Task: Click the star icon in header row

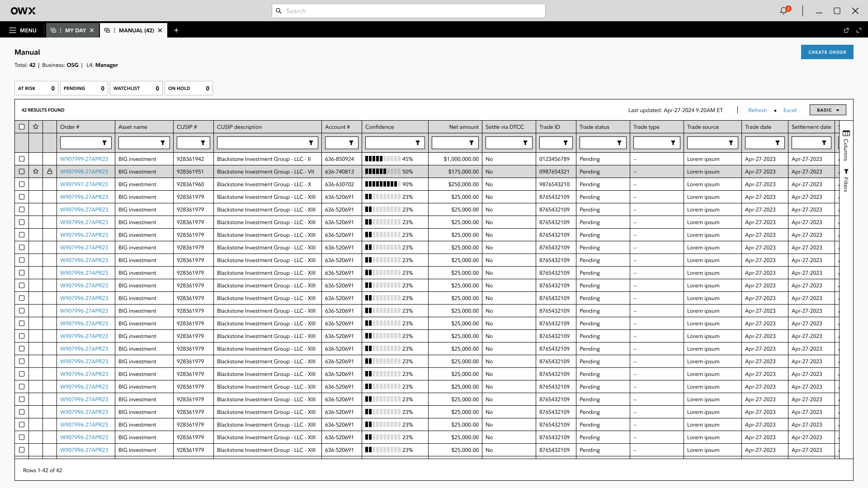Action: click(x=36, y=127)
